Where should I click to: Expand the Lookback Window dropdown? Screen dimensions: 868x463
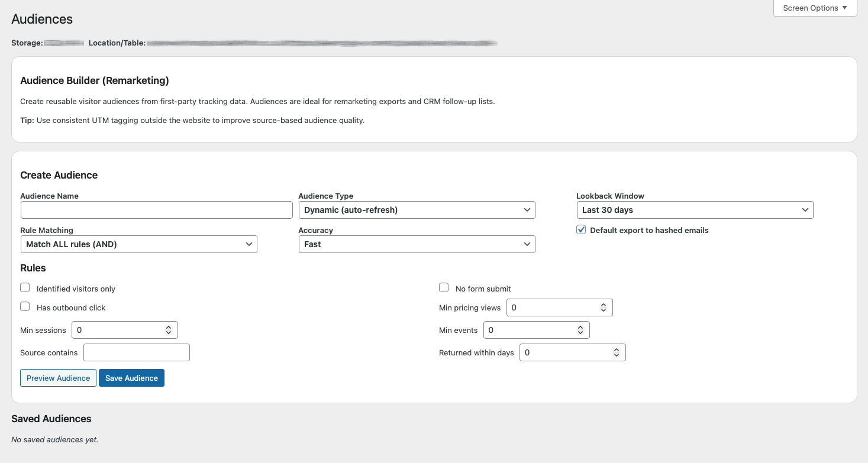click(695, 210)
